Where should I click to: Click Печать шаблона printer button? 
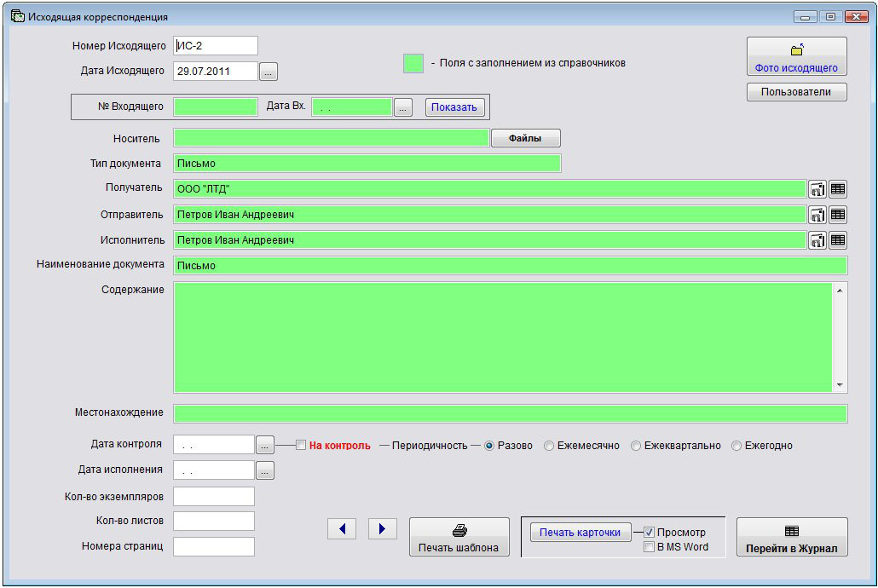tap(459, 537)
